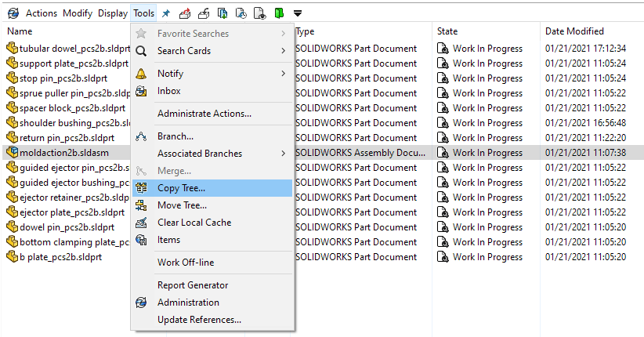The width and height of the screenshot is (644, 337).
Task: Select Work Off-line in Tools menu
Action: (x=212, y=263)
